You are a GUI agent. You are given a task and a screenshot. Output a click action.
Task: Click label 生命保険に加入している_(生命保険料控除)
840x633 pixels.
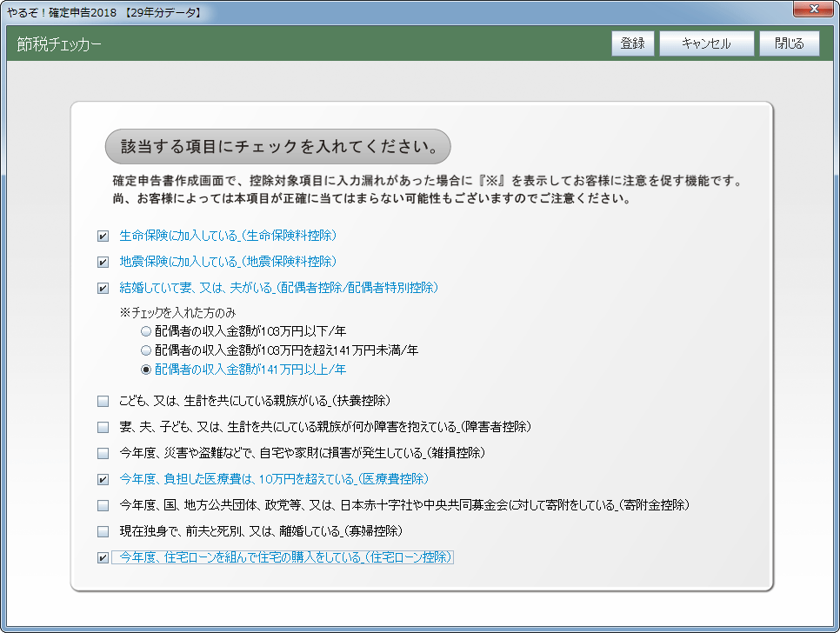228,236
